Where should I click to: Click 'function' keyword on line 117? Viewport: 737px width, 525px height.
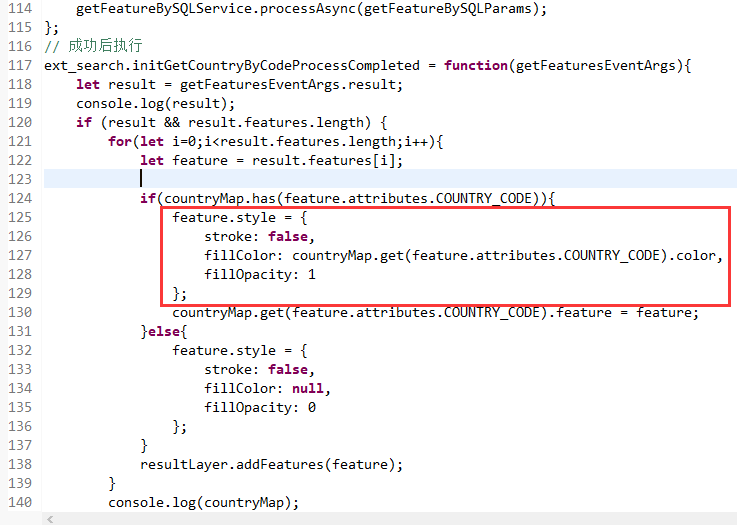[x=476, y=65]
